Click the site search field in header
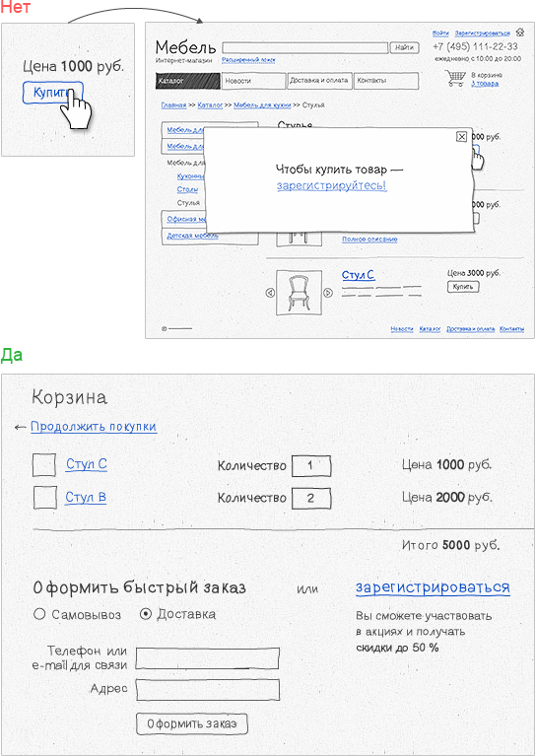 (305, 47)
